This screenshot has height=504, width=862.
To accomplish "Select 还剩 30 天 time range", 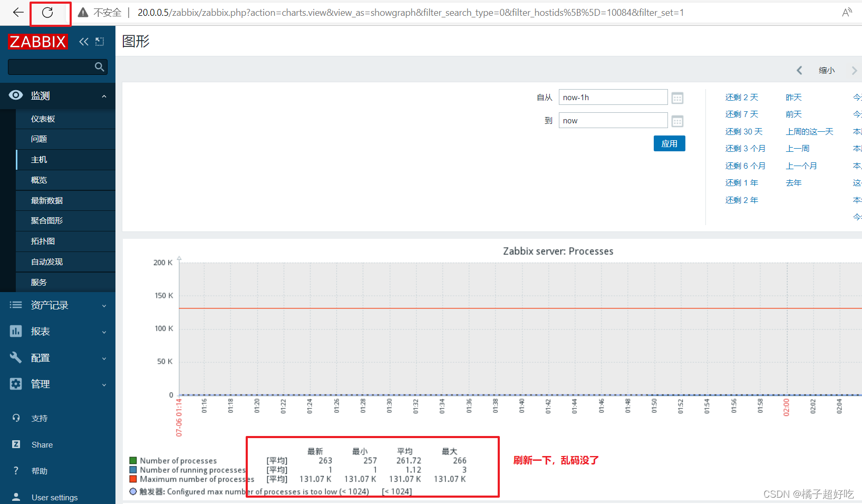I will tap(744, 132).
